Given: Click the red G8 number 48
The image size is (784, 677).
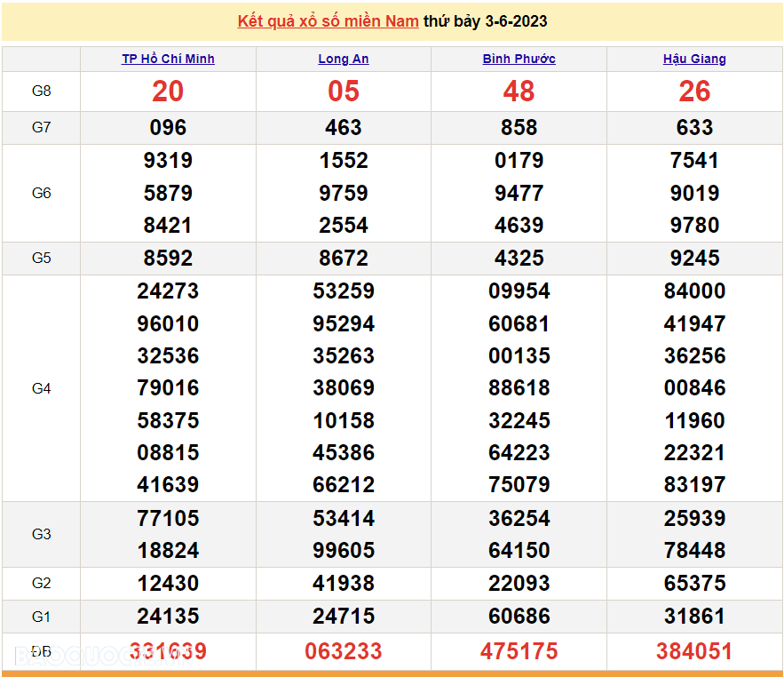Looking at the screenshot, I should [x=519, y=92].
